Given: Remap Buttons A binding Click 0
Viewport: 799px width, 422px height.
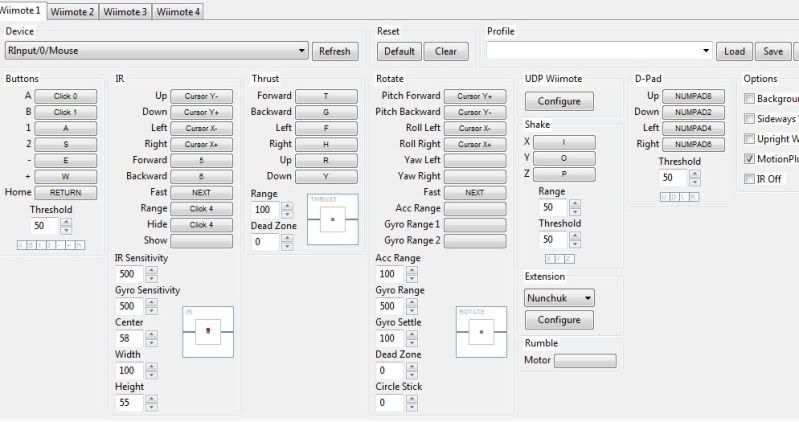Looking at the screenshot, I should pyautogui.click(x=65, y=96).
